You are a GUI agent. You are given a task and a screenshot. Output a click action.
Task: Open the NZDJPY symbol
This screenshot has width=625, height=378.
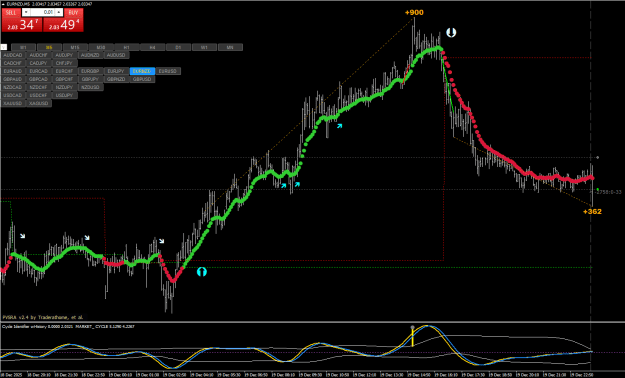[65, 87]
